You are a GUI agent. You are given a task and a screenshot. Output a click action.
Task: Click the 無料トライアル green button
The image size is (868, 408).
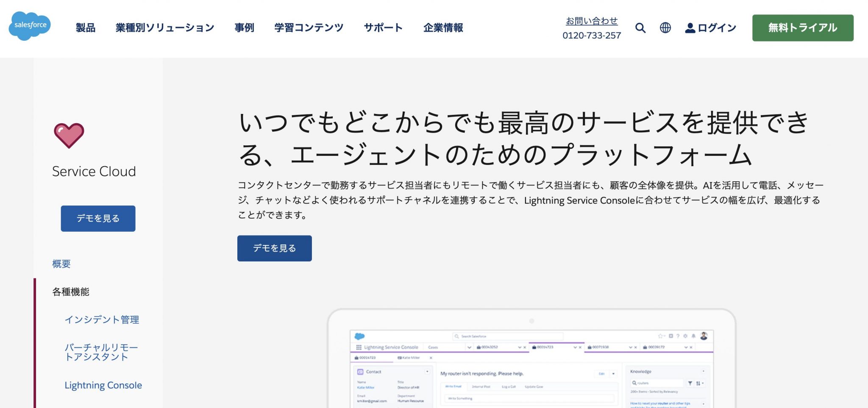(x=802, y=27)
